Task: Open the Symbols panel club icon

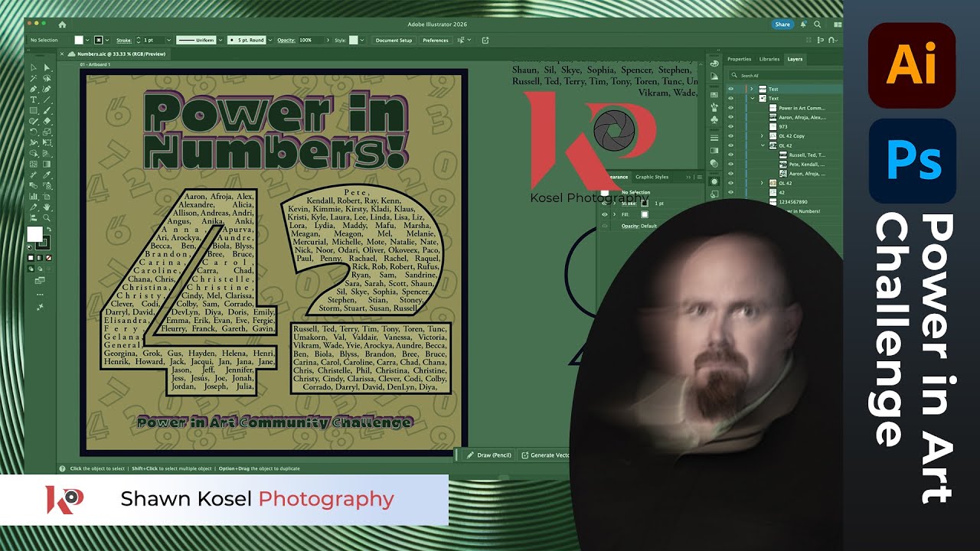Action: (x=714, y=119)
